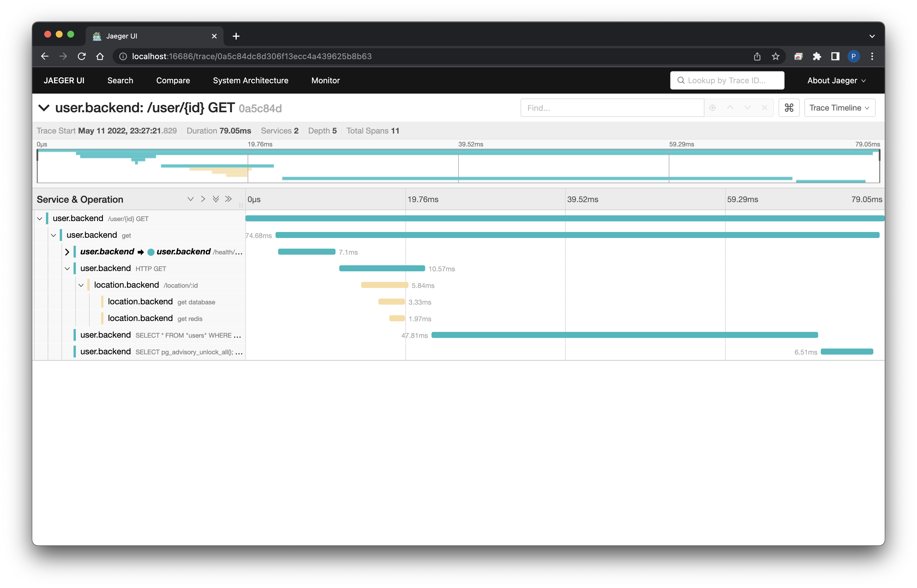Collapse the location.backend /location/:id span
The image size is (917, 588).
81,285
